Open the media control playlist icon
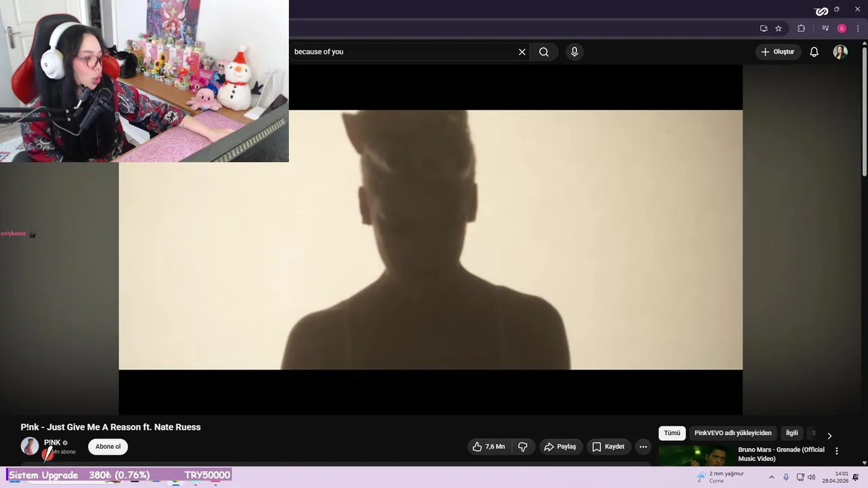Screen dimensions: 868x488 tap(825, 28)
